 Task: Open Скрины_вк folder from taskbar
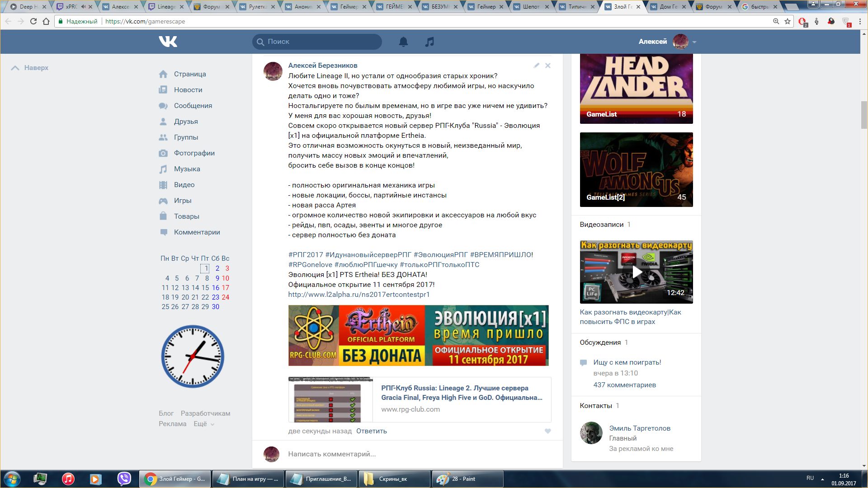[x=394, y=479]
